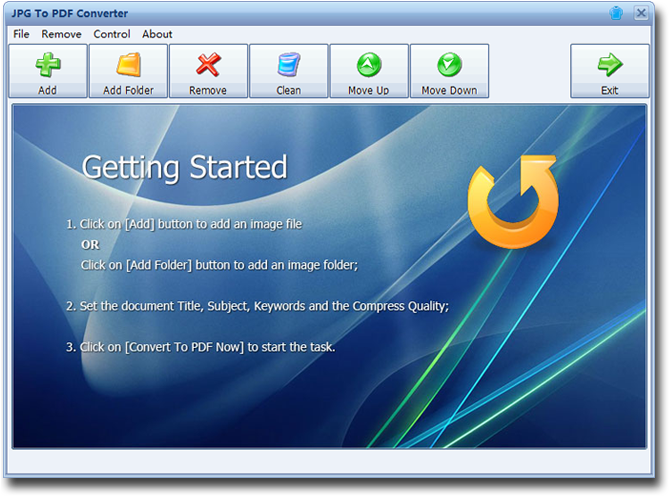Image resolution: width=669 pixels, height=496 pixels.
Task: Open the Remove menu in menu bar
Action: [61, 34]
